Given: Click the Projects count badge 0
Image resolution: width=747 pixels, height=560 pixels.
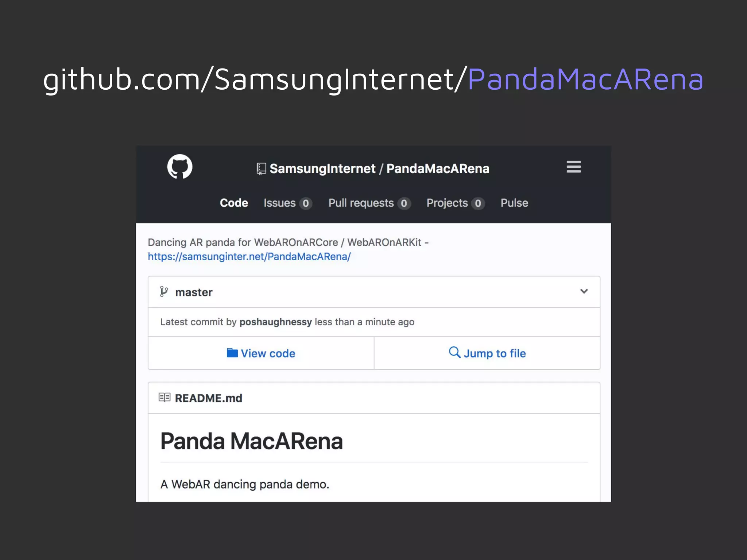Looking at the screenshot, I should (478, 203).
